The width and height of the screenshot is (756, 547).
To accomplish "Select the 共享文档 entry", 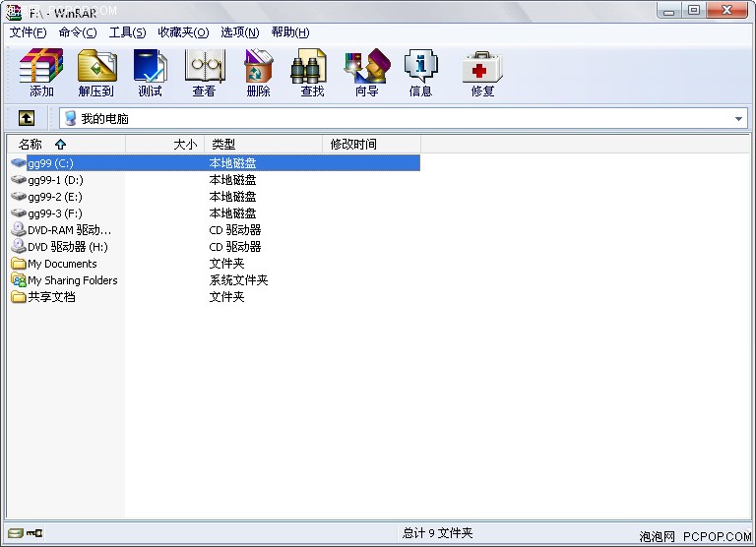I will 51,297.
